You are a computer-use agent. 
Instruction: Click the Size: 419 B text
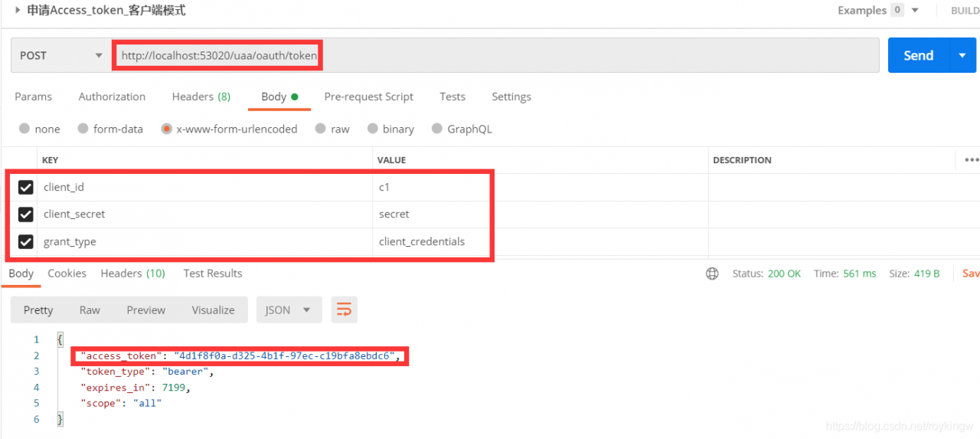pos(914,274)
